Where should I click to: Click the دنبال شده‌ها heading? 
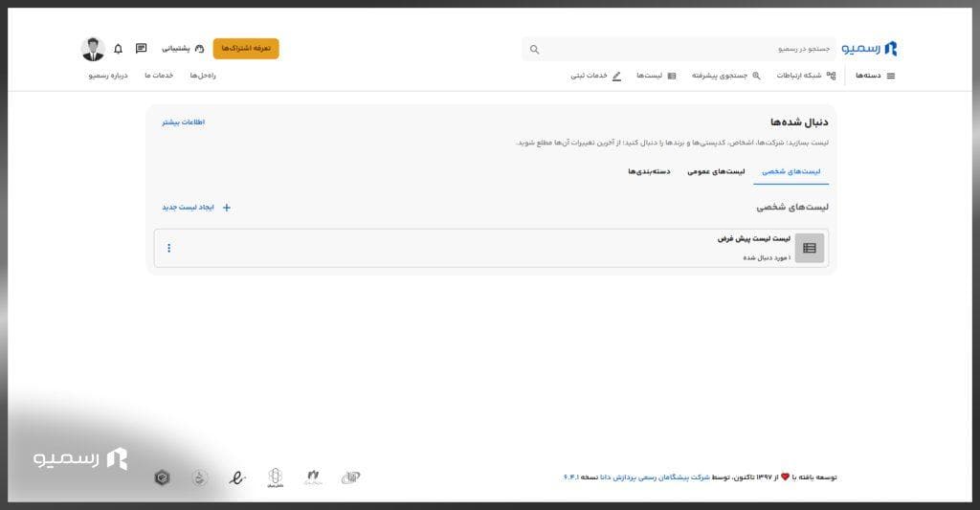(x=799, y=122)
